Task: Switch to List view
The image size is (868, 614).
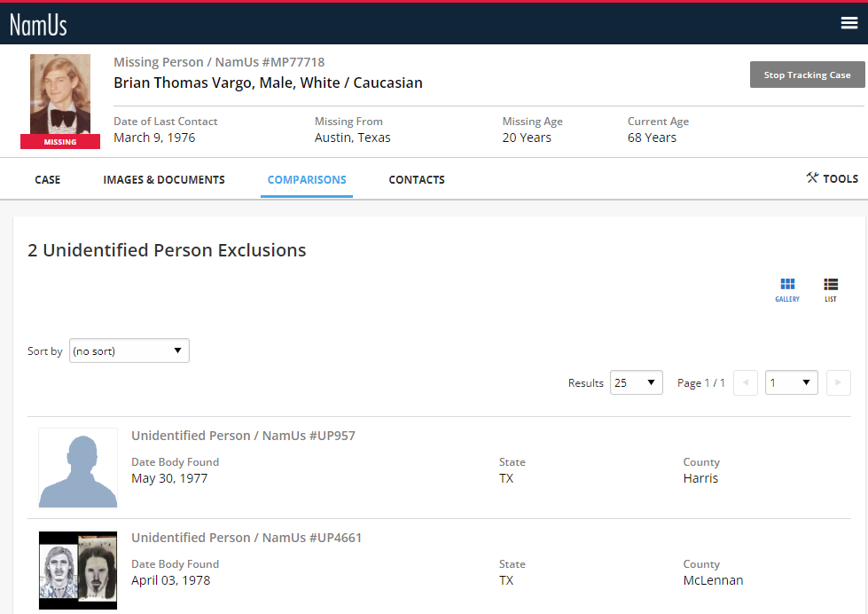Action: click(830, 289)
